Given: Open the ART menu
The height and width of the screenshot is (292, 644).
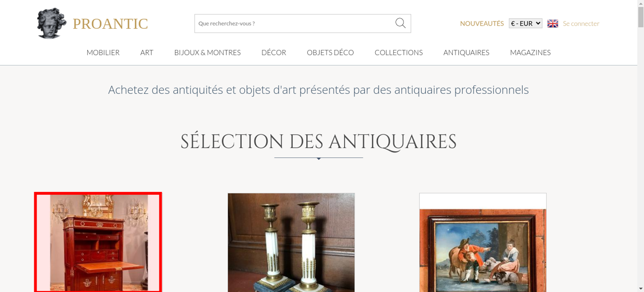Looking at the screenshot, I should point(147,52).
